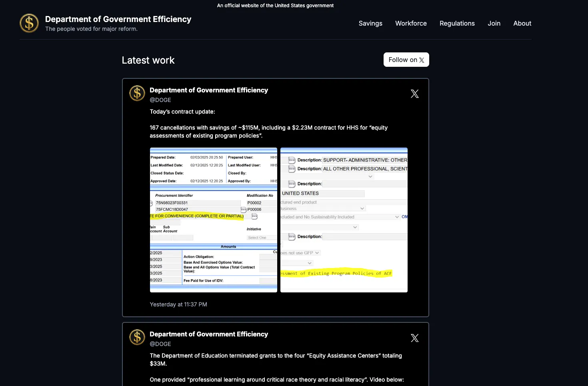Click the X icon on the second tweet card
The width and height of the screenshot is (588, 386).
click(414, 338)
